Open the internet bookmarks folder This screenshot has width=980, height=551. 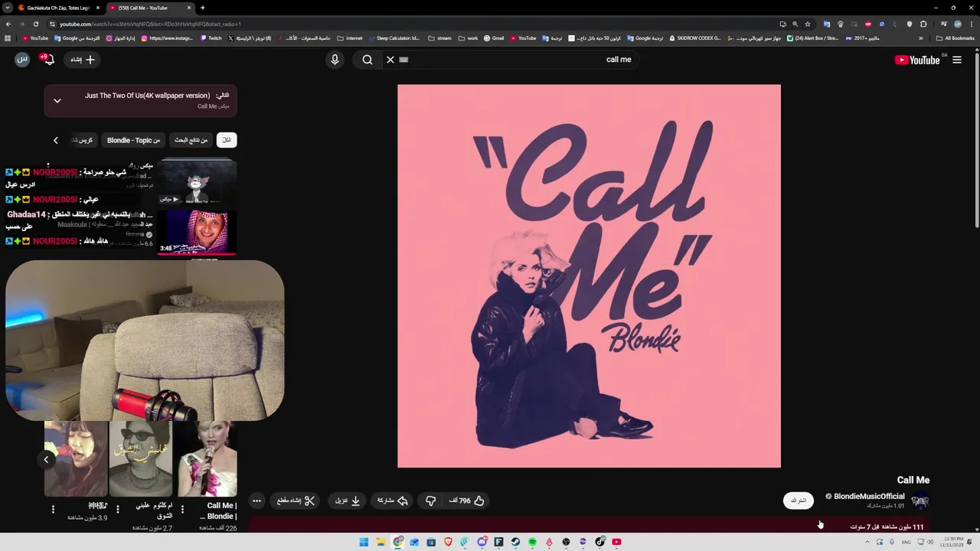coord(349,37)
